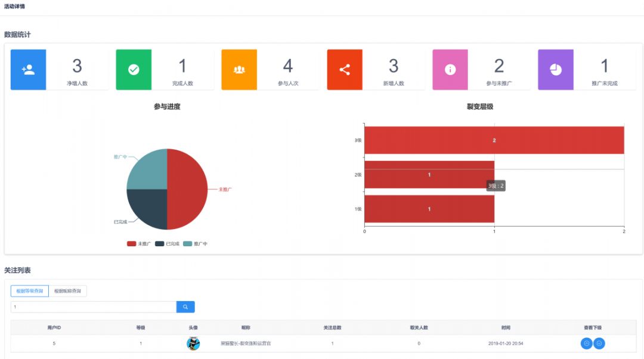Viewport: 644px width, 359px height.
Task: Click the search input field containing 1
Action: pyautogui.click(x=93, y=307)
